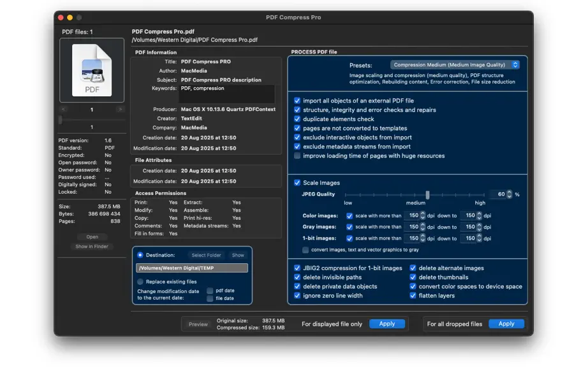Click Gray images 'down to' dpi stepper
This screenshot has height=367, width=588.
pyautogui.click(x=479, y=227)
